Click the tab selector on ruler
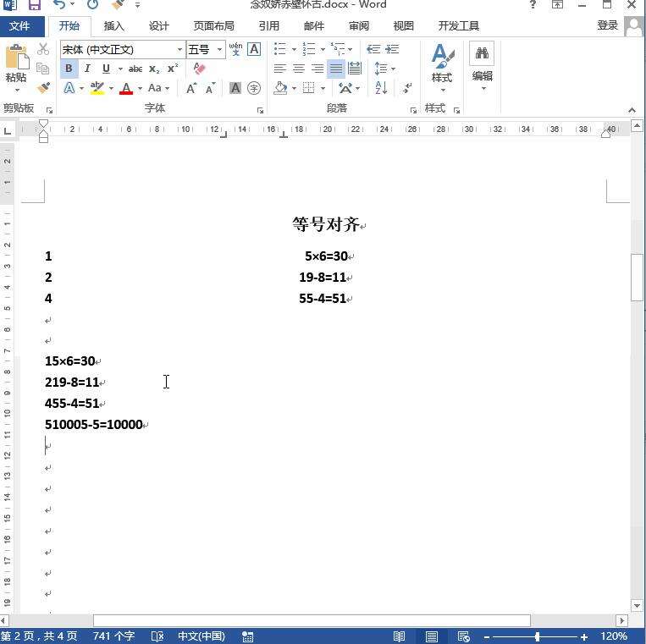This screenshot has width=646, height=644. tap(7, 131)
